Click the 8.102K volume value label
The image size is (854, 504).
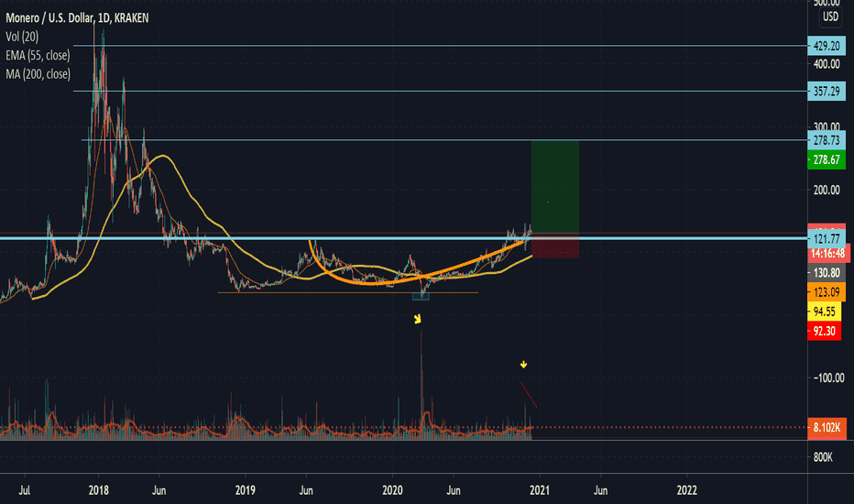pos(827,427)
